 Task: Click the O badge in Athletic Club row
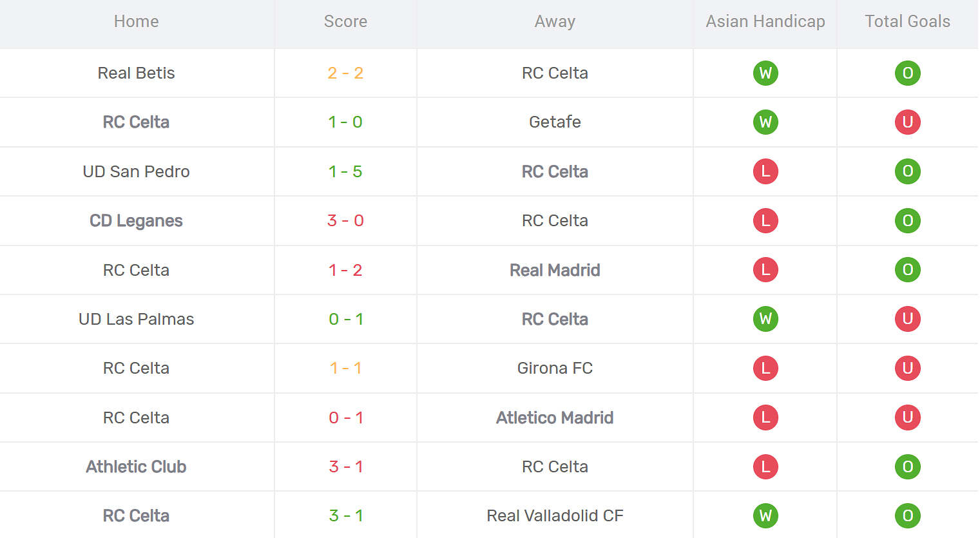coord(907,466)
